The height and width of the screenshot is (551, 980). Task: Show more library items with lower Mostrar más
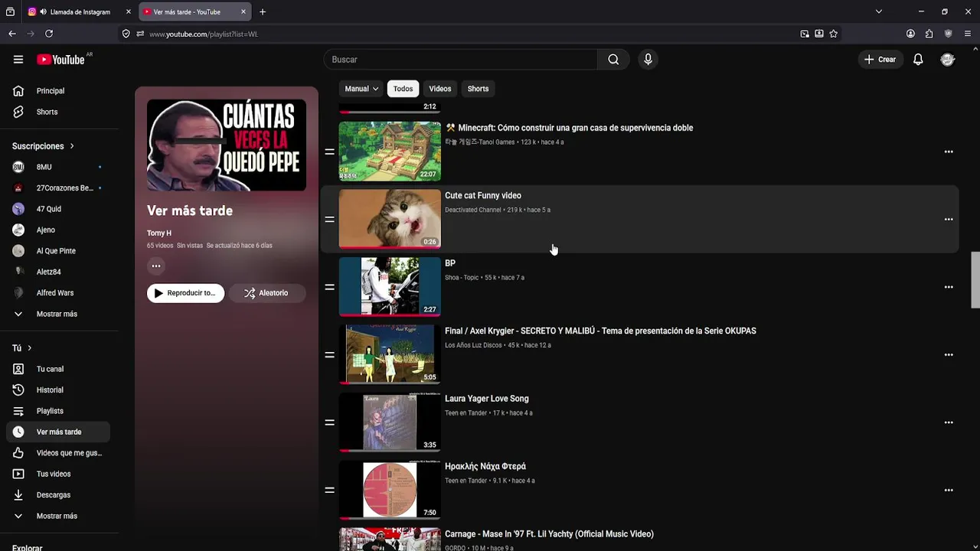[x=59, y=516]
